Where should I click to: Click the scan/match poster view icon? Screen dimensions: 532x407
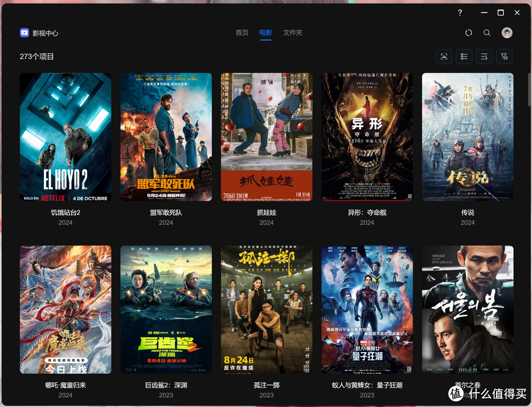pos(444,56)
